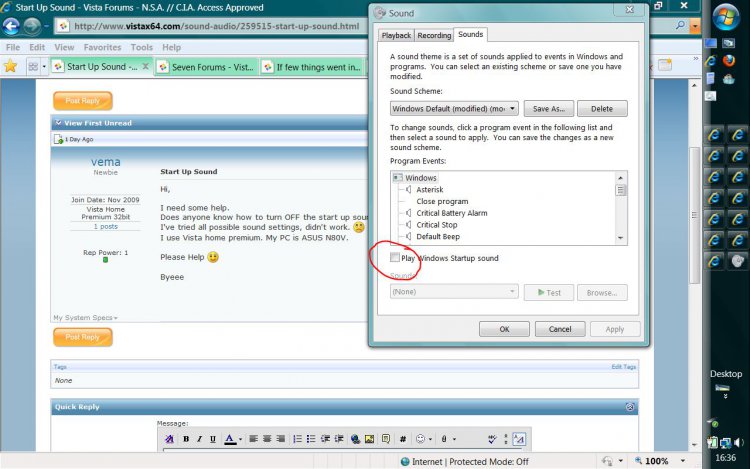The width and height of the screenshot is (750, 469).
Task: Align text center in Quick Reply
Action: [267, 439]
